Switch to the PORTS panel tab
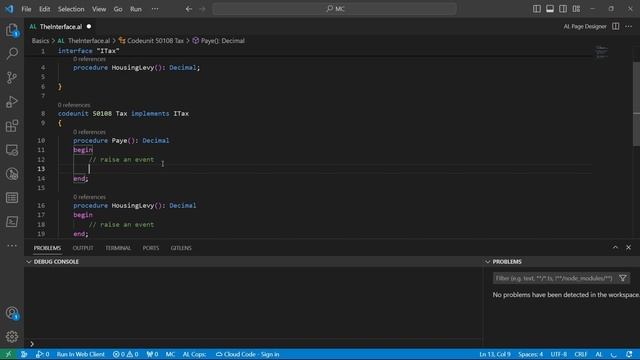 (151, 248)
